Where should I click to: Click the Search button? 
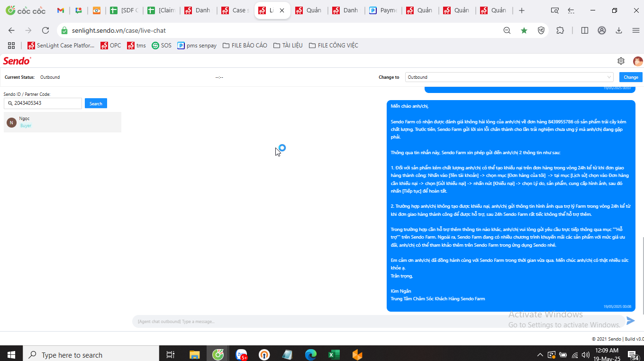tap(96, 103)
